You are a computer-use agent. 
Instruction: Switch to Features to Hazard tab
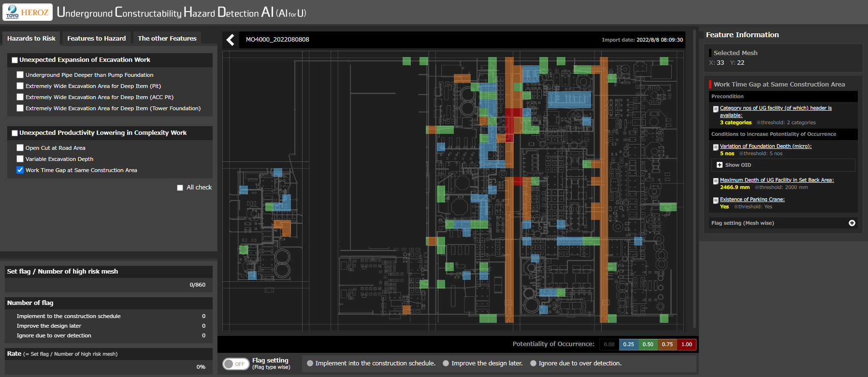click(x=96, y=39)
